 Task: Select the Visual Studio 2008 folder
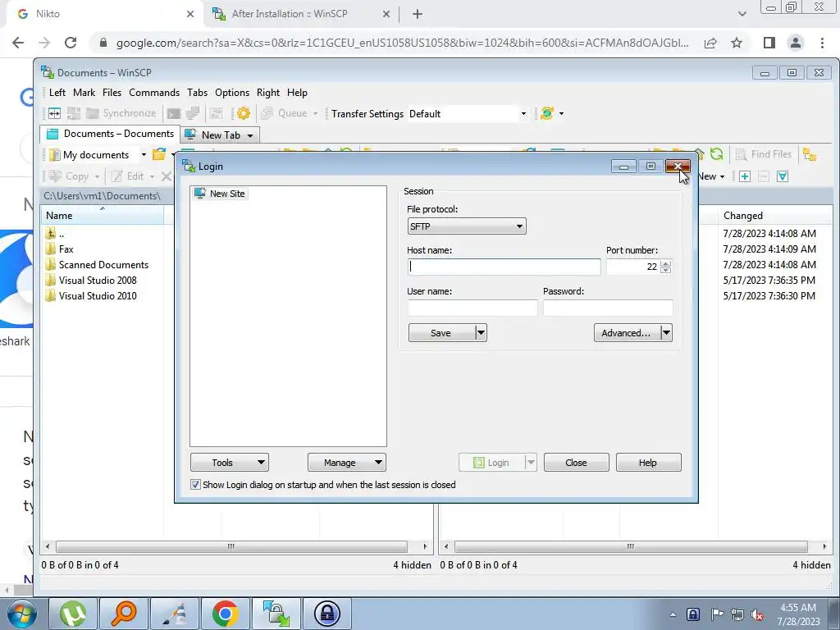click(91, 281)
